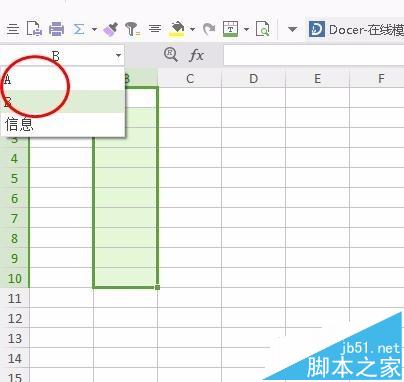Click the magnifier icon beside fx

171,54
